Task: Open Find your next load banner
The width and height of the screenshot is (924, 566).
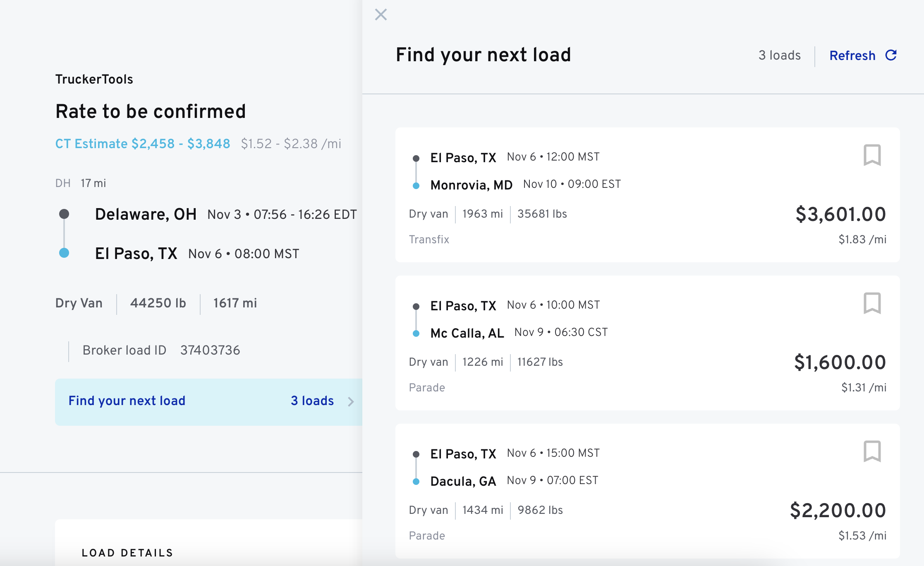Action: click(x=127, y=401)
